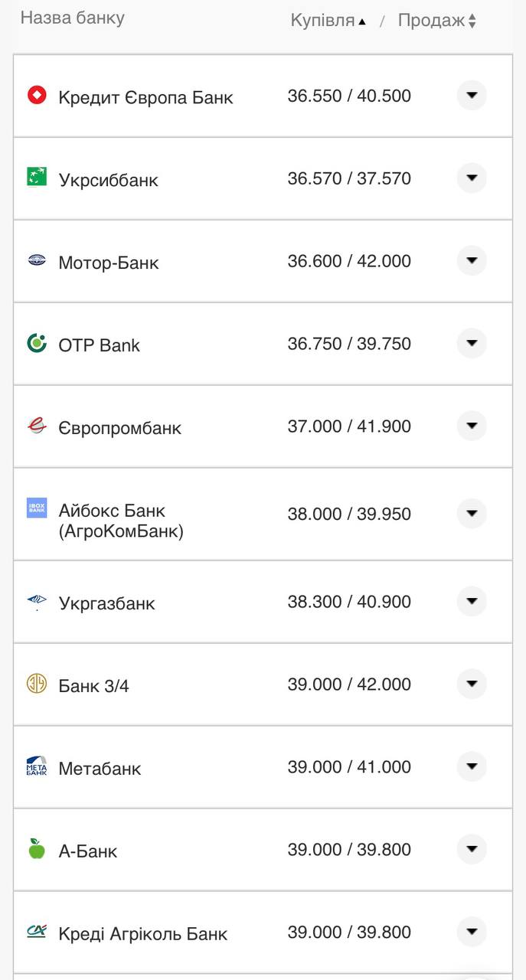Click the Мотор-Банк eye-shaped logo
This screenshot has width=526, height=980.
tap(36, 260)
